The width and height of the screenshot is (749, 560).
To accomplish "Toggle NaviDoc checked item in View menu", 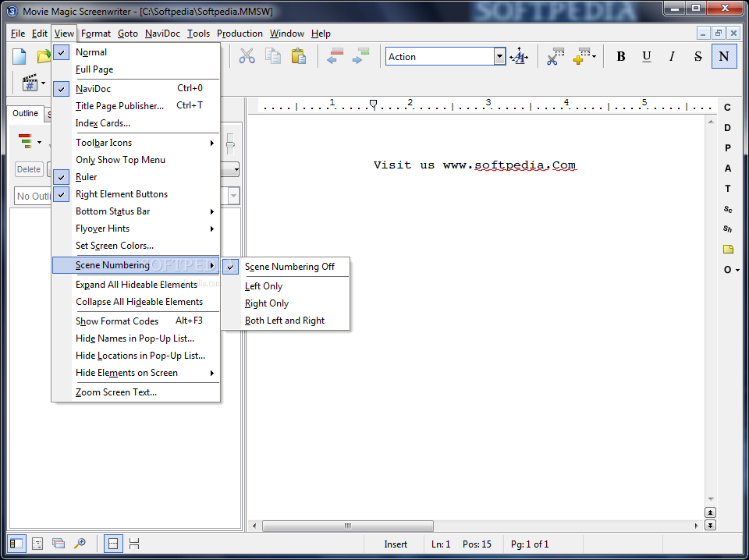I will click(x=136, y=88).
